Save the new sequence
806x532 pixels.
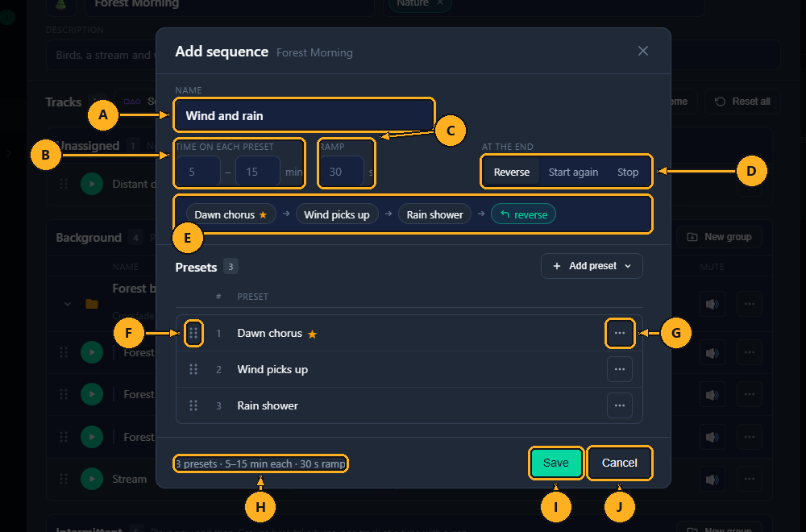(x=555, y=463)
